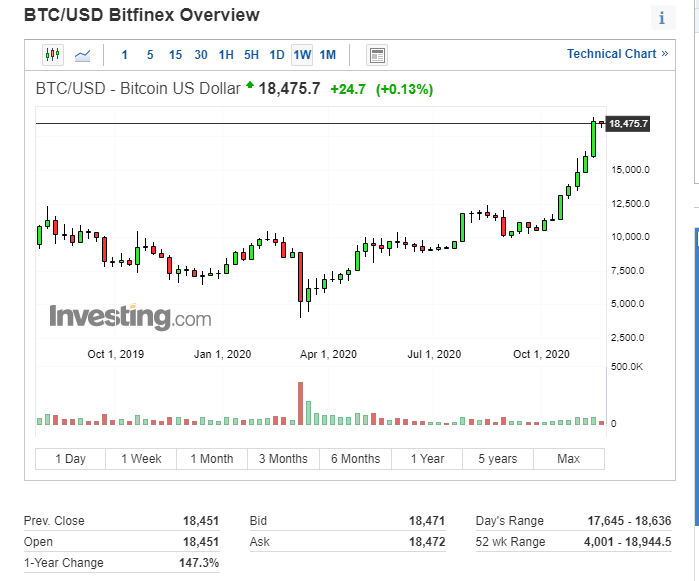Click the Oct 1, 2019 axis date
699x581 pixels.
(115, 354)
